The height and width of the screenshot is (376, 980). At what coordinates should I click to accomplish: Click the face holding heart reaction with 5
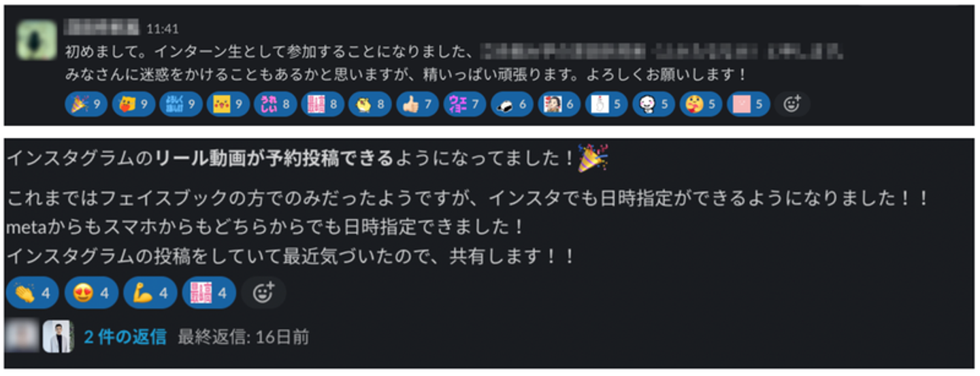(700, 105)
